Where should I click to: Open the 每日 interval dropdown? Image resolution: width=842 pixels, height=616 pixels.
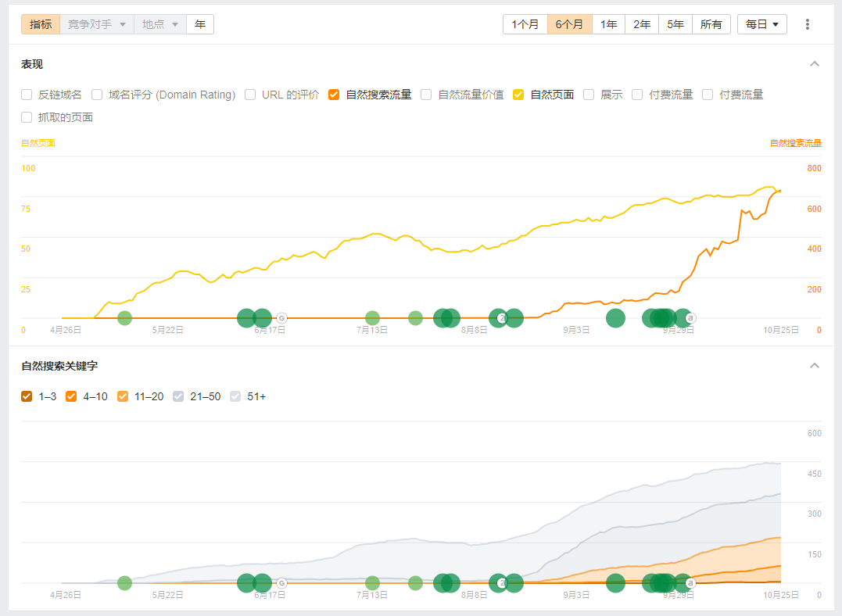(x=761, y=24)
